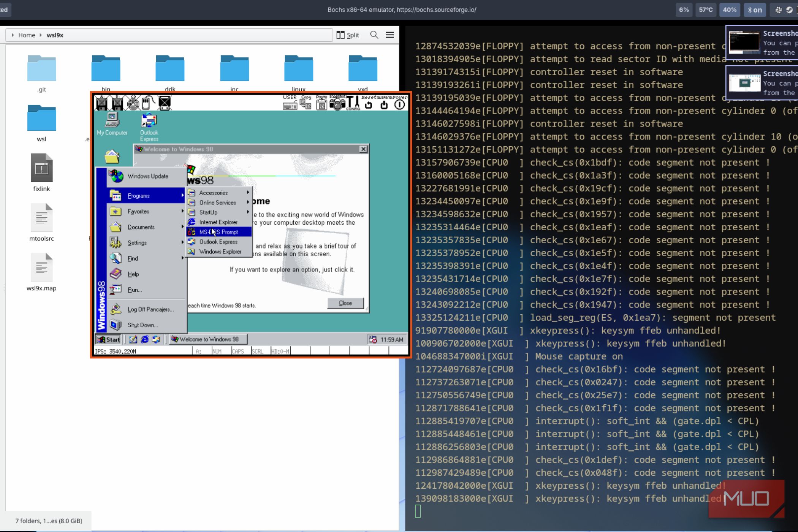The height and width of the screenshot is (532, 798).
Task: Click the Bochs Paste icon
Action: 321,103
